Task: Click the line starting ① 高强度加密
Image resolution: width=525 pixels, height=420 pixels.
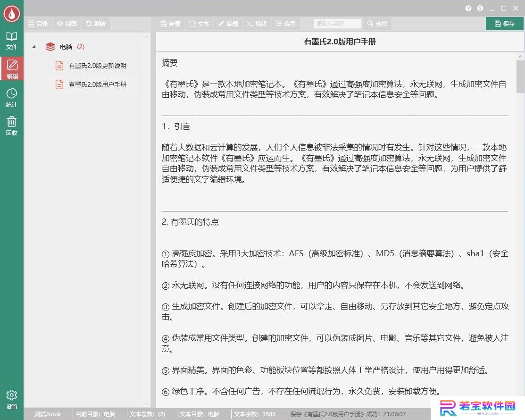Action: coord(335,259)
